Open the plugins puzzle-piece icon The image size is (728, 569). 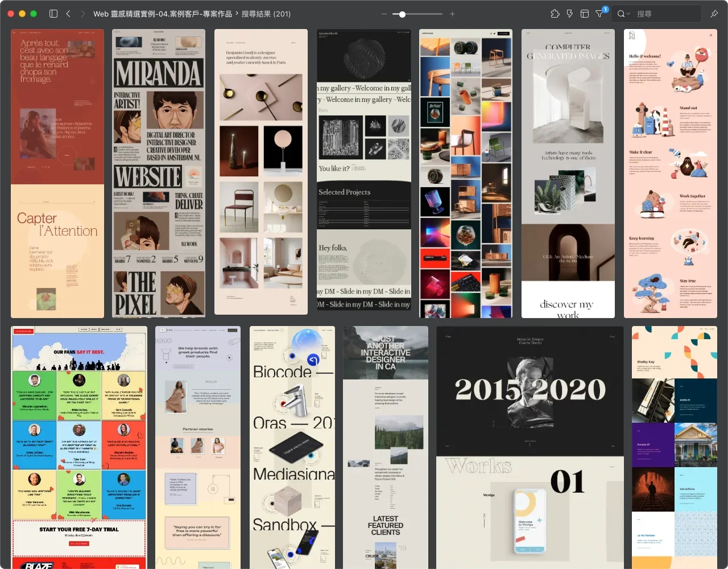click(555, 14)
